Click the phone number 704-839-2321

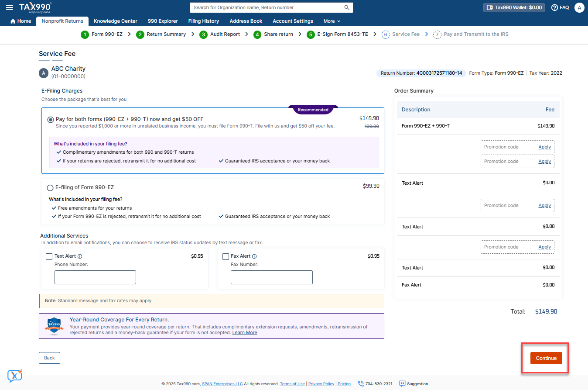(379, 384)
